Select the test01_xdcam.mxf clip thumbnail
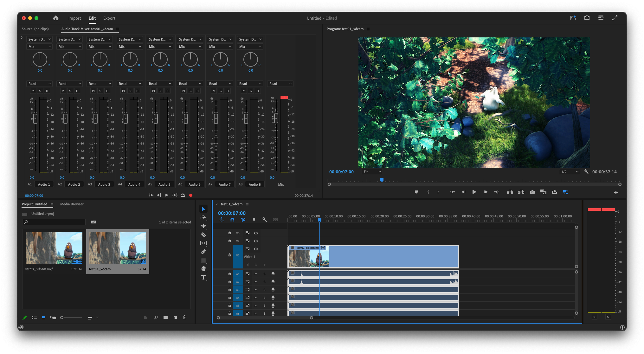The height and width of the screenshot is (354, 644). click(54, 248)
